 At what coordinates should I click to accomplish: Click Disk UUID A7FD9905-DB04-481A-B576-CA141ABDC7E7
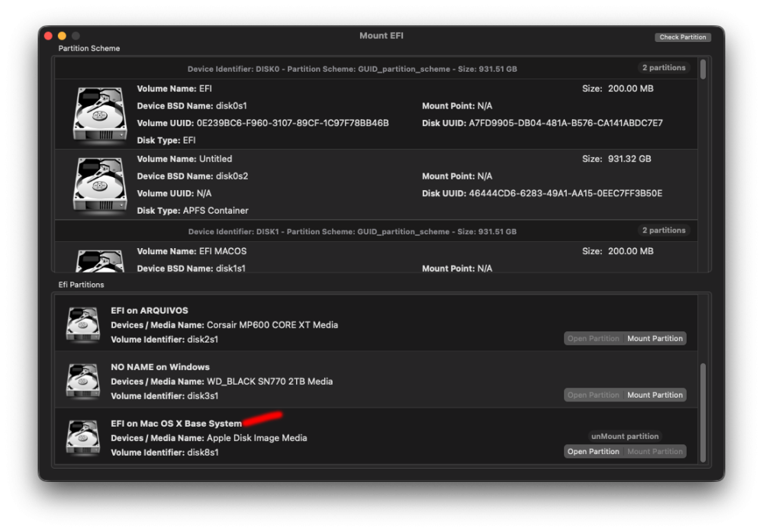[x=542, y=123]
